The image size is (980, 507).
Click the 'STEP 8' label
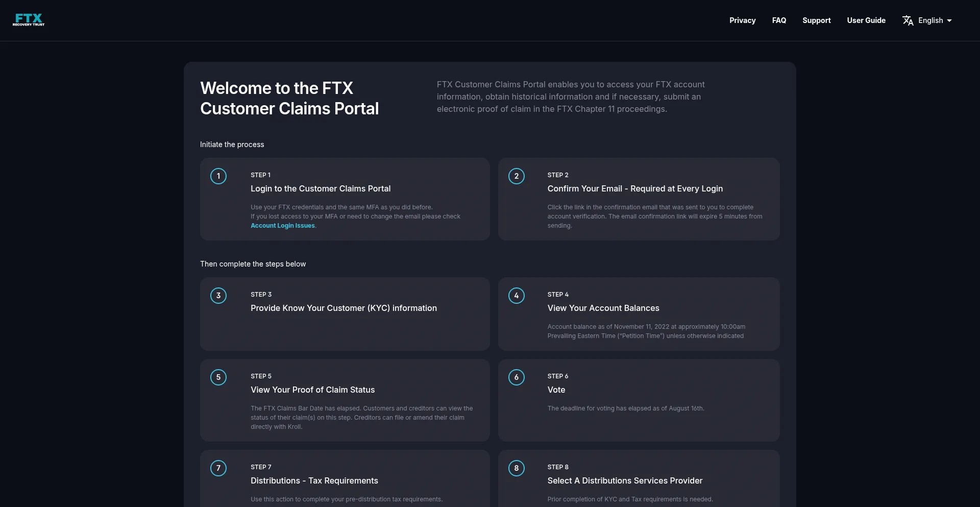[x=558, y=467]
